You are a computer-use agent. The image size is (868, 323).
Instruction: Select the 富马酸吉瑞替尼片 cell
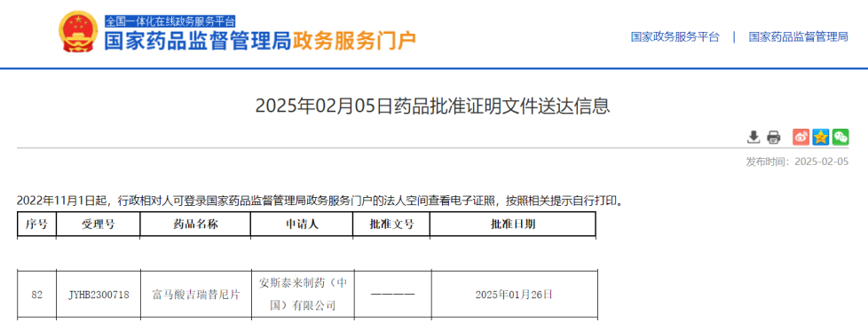click(196, 295)
